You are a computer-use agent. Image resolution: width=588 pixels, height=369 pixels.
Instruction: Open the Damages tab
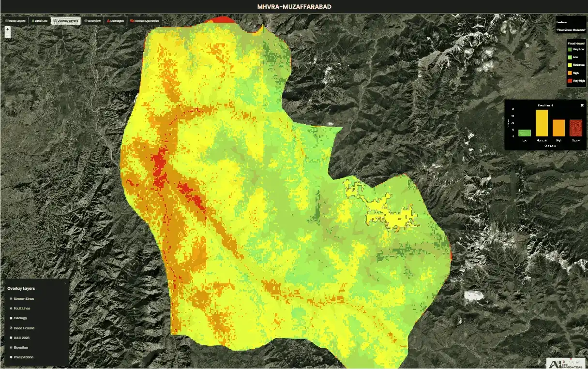[117, 21]
